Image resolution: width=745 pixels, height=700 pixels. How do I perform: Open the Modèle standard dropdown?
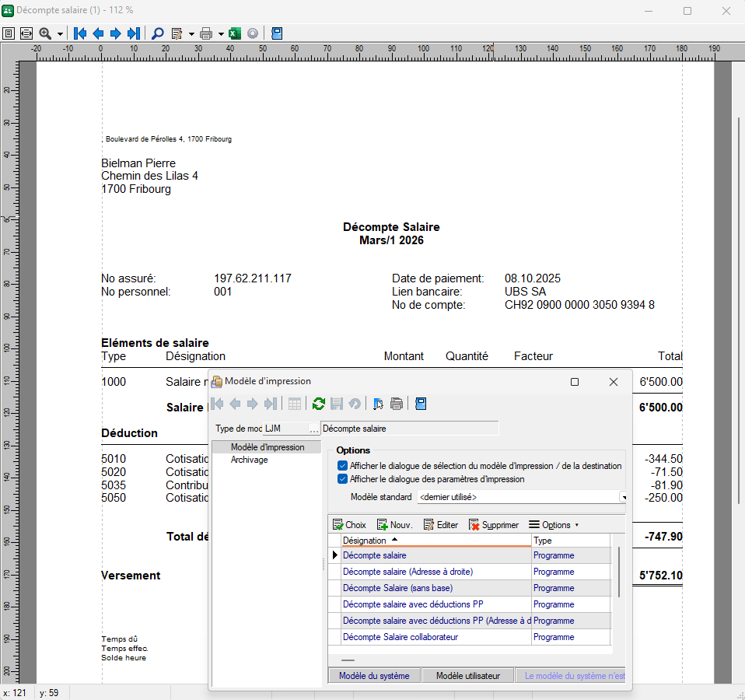click(x=623, y=497)
